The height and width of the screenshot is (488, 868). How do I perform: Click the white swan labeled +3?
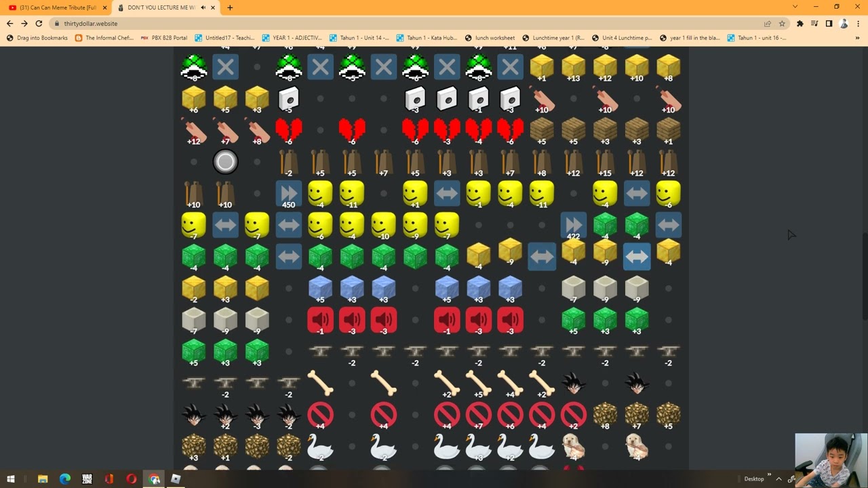[479, 447]
